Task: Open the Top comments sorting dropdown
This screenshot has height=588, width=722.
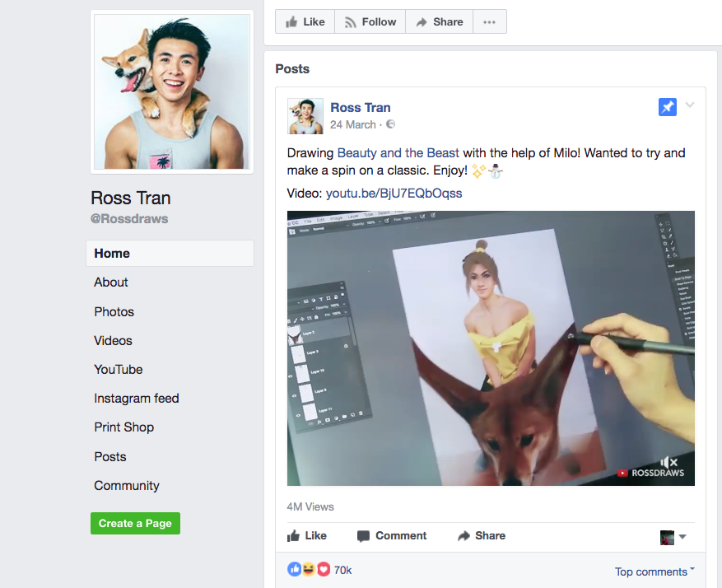Action: (x=654, y=572)
